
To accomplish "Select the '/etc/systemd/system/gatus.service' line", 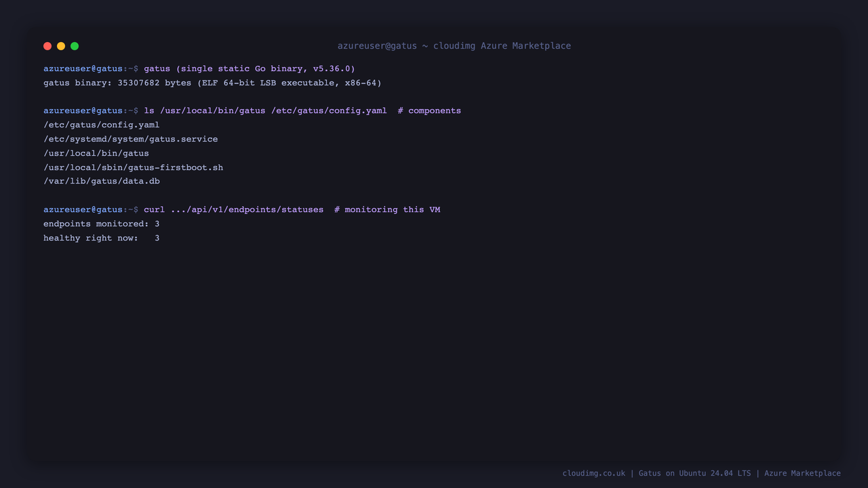I will [x=131, y=139].
